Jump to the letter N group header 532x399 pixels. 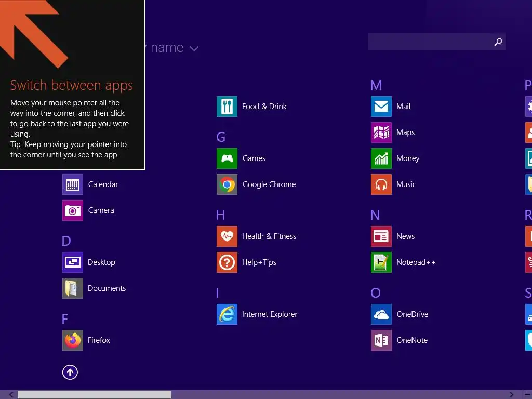tap(375, 215)
